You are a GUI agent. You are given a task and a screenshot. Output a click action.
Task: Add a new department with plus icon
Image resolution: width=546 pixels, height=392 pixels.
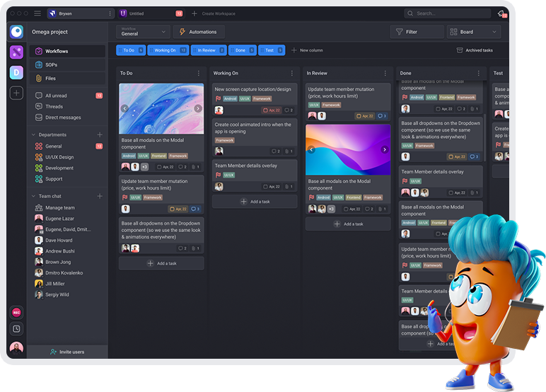100,134
